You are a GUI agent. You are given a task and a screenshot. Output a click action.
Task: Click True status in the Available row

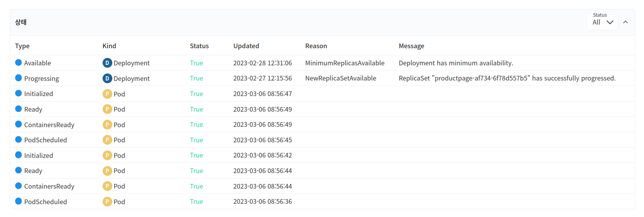pyautogui.click(x=196, y=63)
